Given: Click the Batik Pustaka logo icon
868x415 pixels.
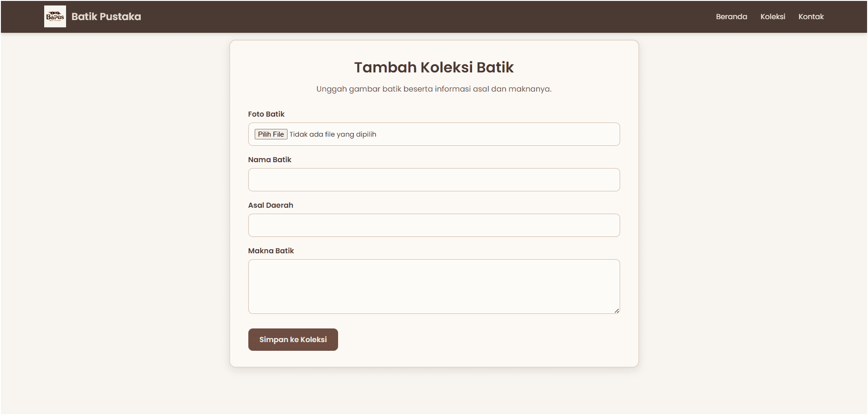Looking at the screenshot, I should [55, 16].
